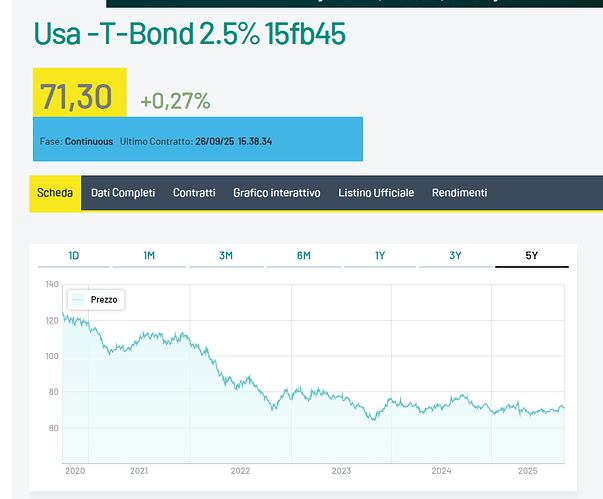Select the 6M time range

pyautogui.click(x=303, y=256)
